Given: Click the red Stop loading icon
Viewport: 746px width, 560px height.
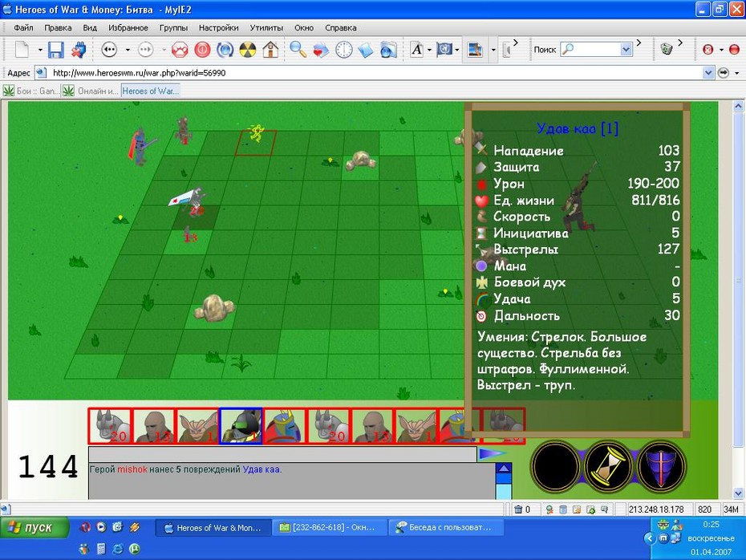Looking at the screenshot, I should click(202, 50).
